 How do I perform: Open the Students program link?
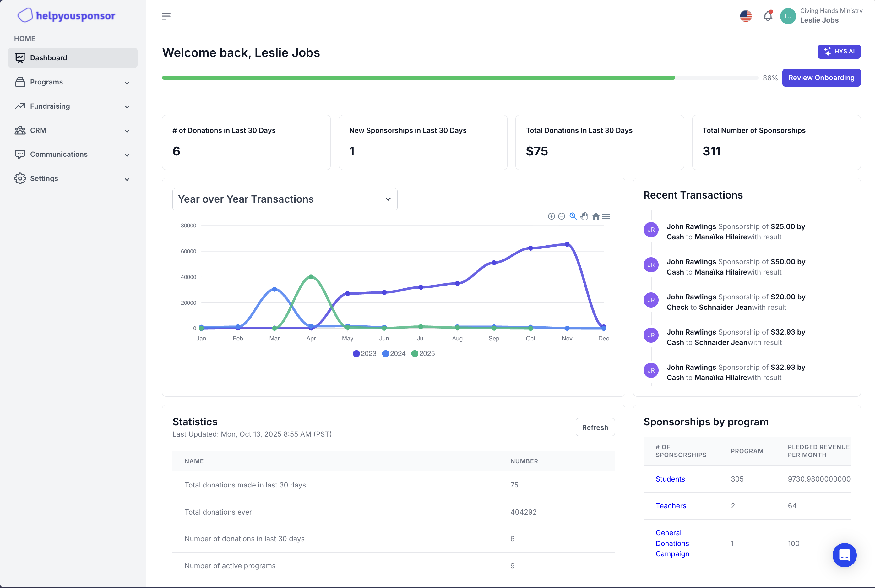click(x=670, y=479)
